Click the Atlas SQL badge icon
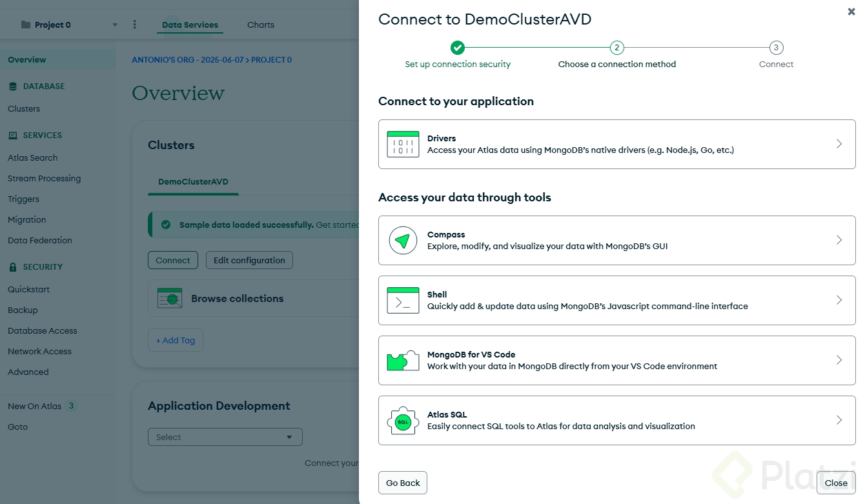 pos(403,421)
